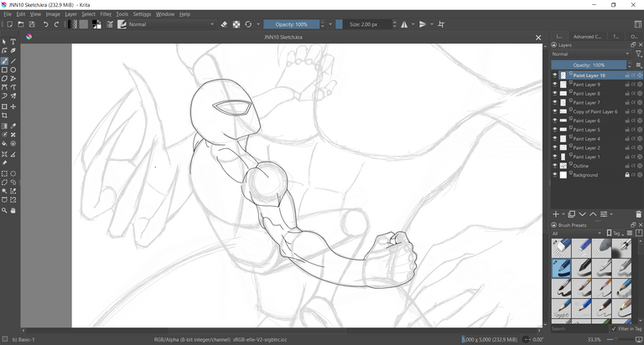
Task: Adjust the brush opacity slider
Action: pos(291,24)
